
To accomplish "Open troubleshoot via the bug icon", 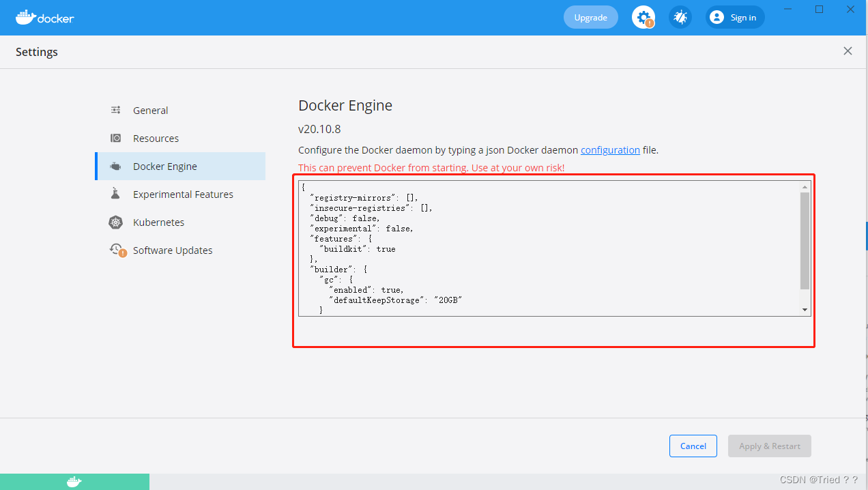I will pyautogui.click(x=680, y=17).
